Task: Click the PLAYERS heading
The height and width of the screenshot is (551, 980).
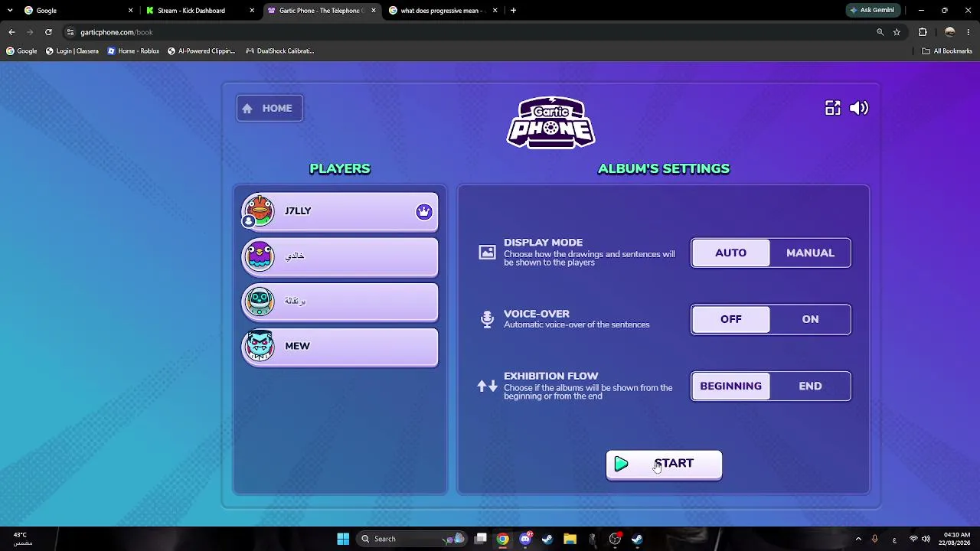Action: (340, 168)
